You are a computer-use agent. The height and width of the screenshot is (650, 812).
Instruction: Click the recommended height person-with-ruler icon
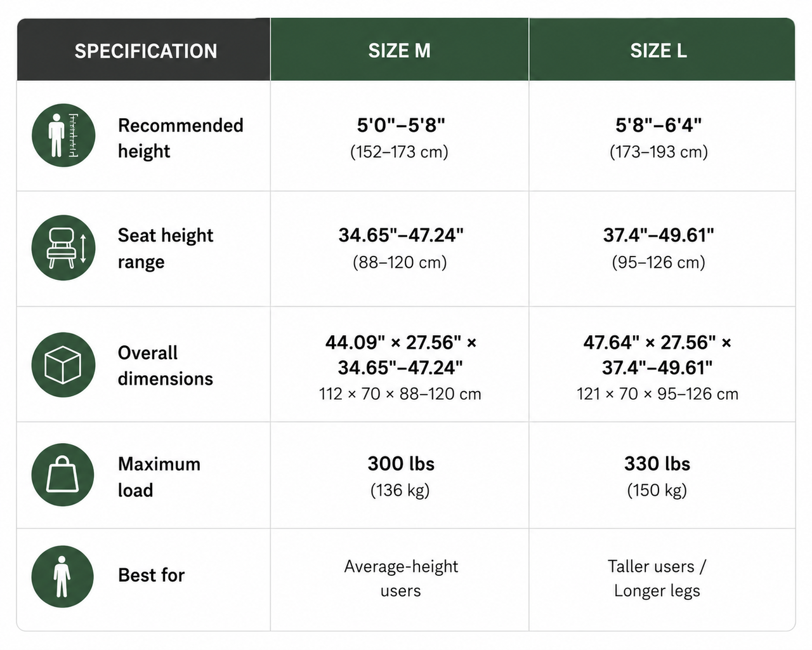click(x=63, y=135)
